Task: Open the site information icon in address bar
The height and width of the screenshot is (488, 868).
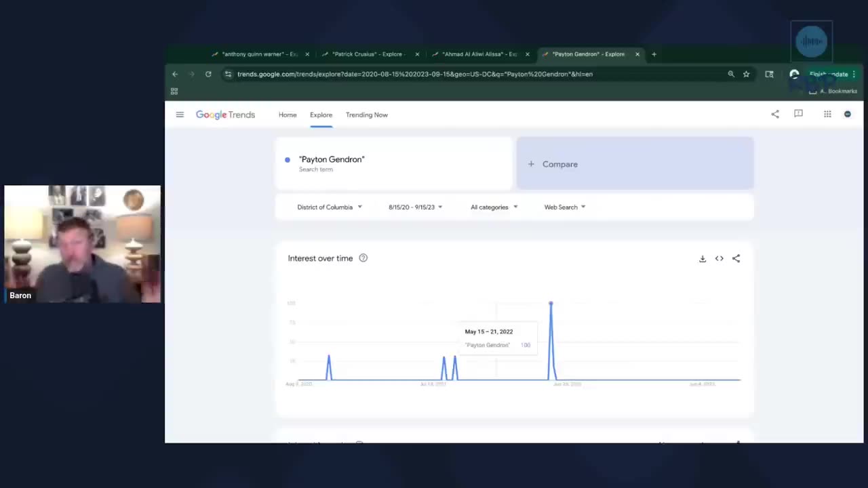Action: (x=229, y=74)
